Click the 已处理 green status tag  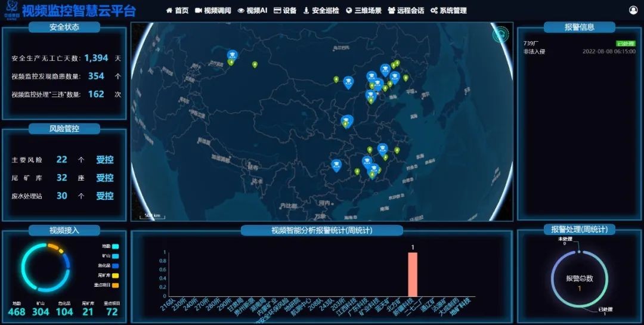pyautogui.click(x=624, y=44)
